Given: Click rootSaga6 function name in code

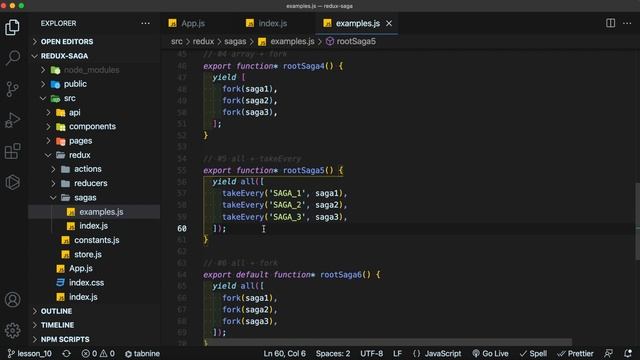Looking at the screenshot, I should 340,275.
